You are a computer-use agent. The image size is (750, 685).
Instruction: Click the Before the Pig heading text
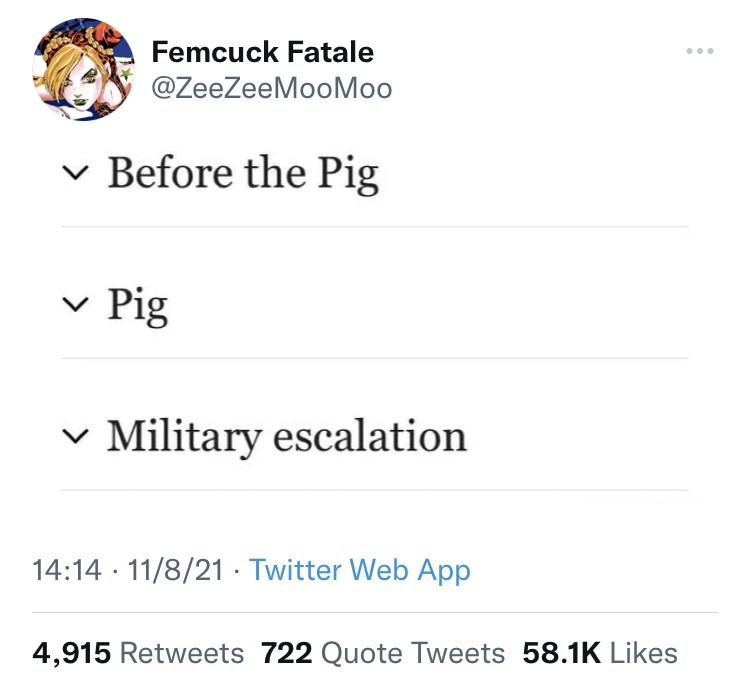coord(243,173)
